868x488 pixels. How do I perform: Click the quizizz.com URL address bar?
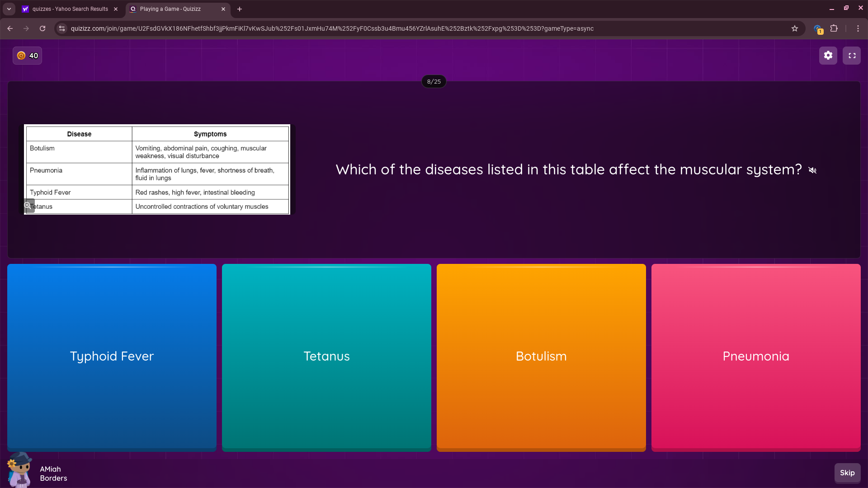click(332, 28)
